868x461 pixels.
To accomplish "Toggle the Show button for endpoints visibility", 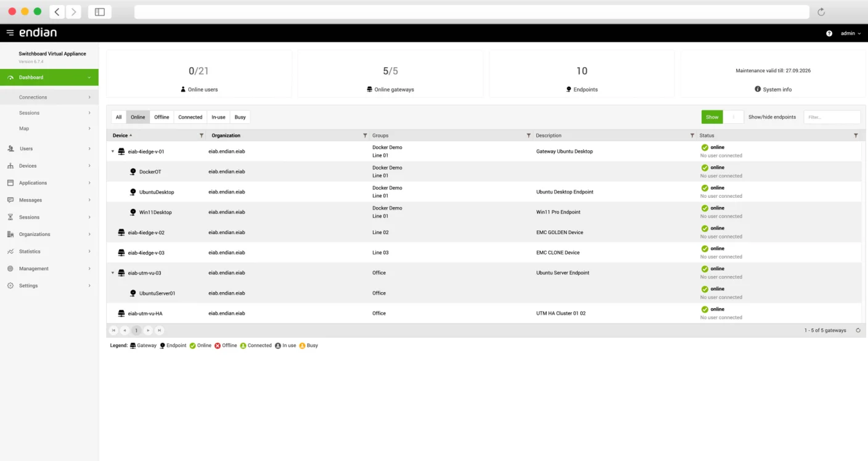I will [711, 116].
